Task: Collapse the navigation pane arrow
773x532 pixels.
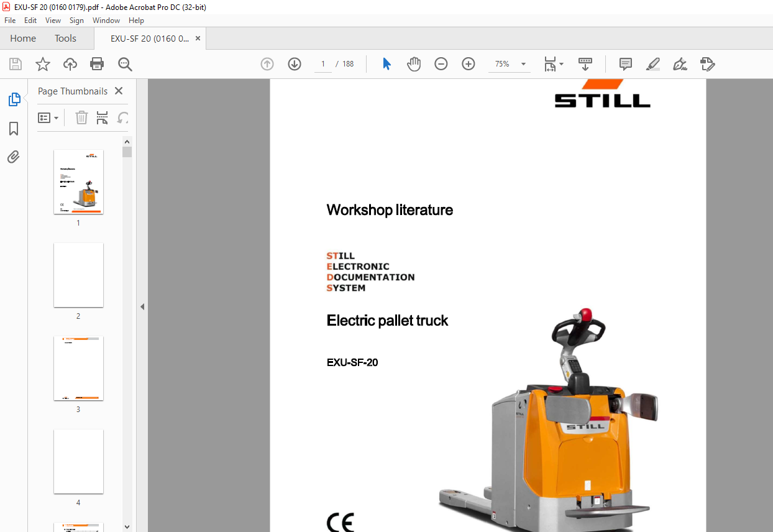Action: (x=142, y=306)
